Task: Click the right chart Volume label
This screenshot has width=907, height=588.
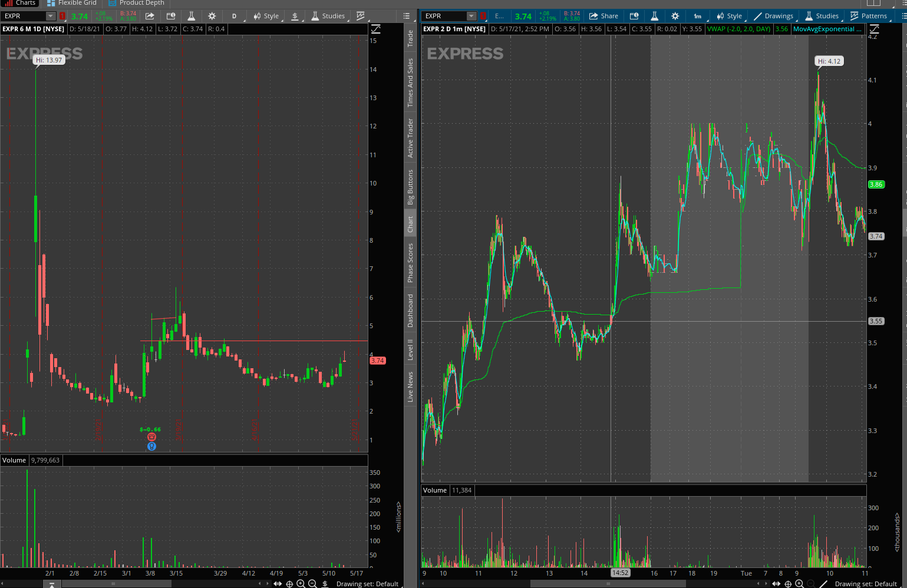Action: point(435,490)
